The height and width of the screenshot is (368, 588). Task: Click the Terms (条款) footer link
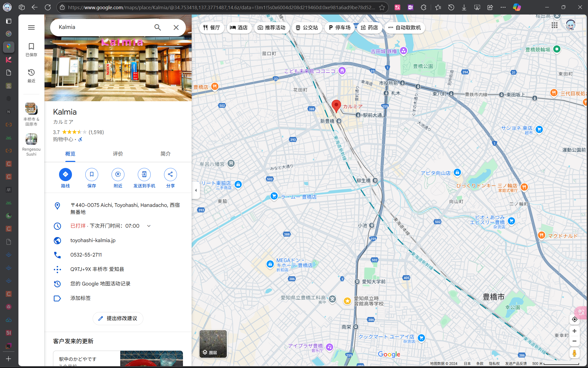coord(480,364)
